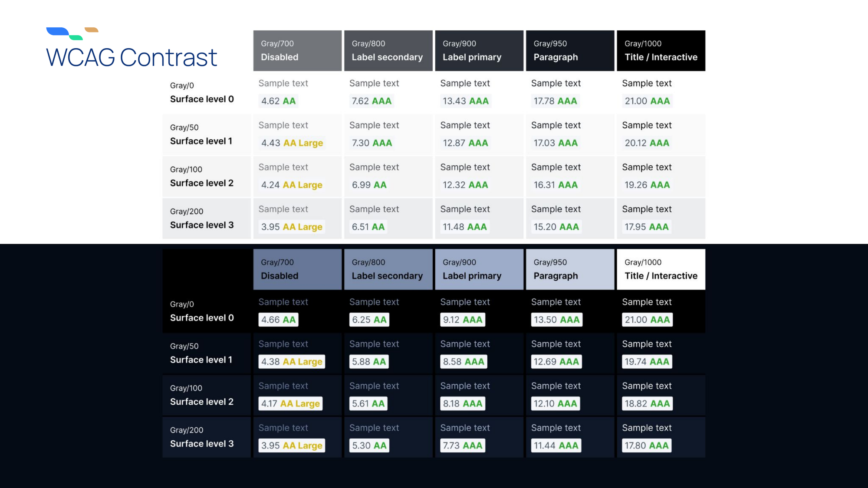
Task: Click the 4.66 AA badge in dark table
Action: tap(278, 320)
